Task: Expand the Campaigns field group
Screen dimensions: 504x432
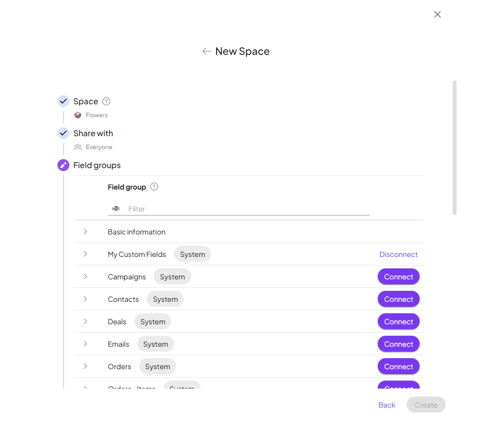Action: pos(85,277)
